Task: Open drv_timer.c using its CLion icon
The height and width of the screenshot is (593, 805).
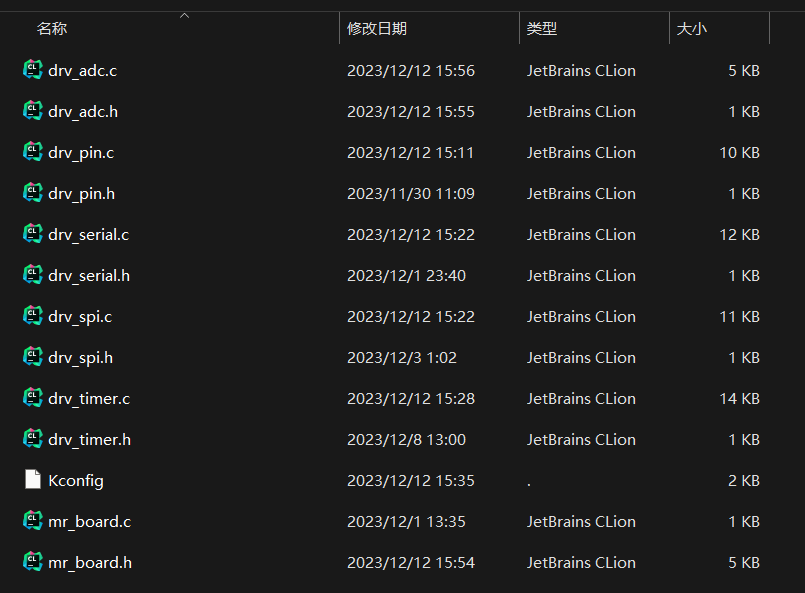Action: [31, 398]
